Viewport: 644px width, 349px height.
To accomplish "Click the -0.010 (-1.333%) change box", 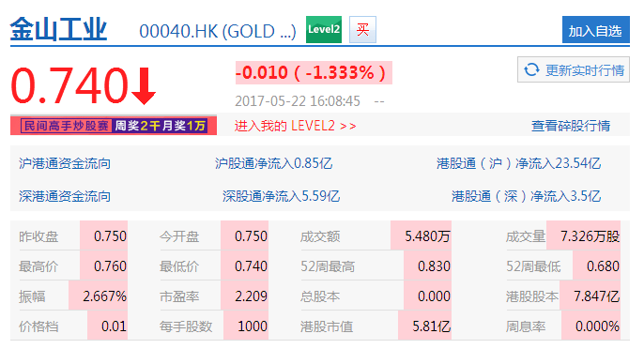I will (314, 72).
